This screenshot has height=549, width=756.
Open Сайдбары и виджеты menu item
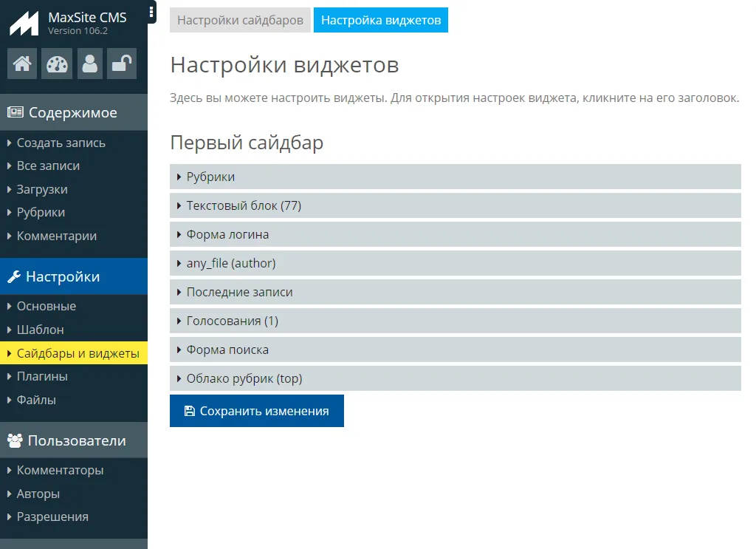point(78,353)
